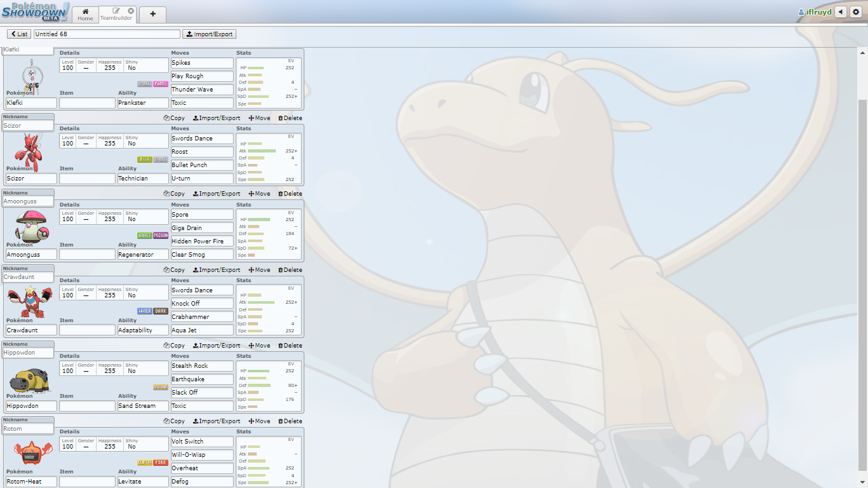Switch to the Teambuilder tab
The image size is (868, 488).
pyautogui.click(x=116, y=15)
